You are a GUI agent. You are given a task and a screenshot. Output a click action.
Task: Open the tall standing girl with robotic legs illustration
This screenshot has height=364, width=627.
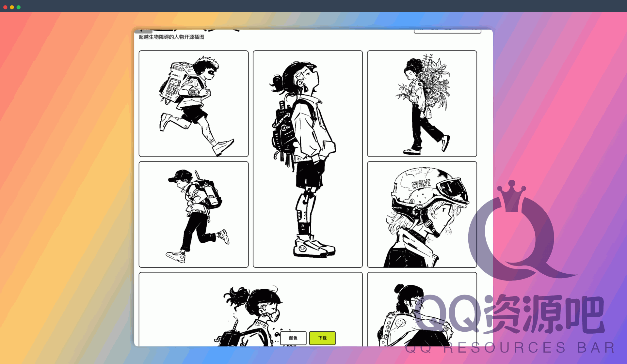(308, 159)
